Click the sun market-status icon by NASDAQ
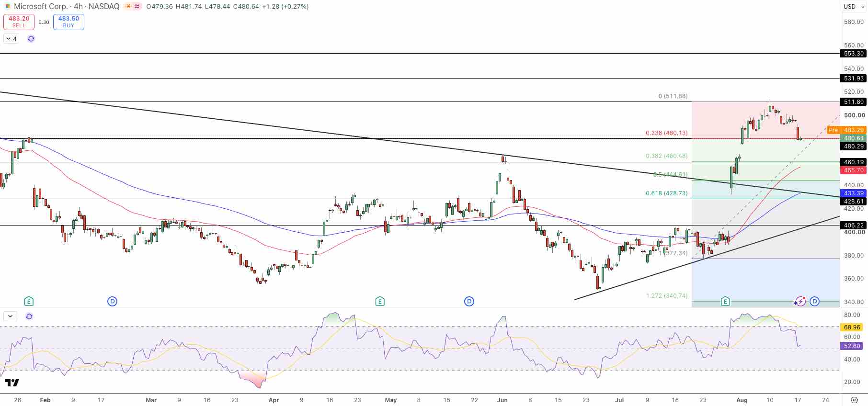Screen dimensions: 868x406 128,6
